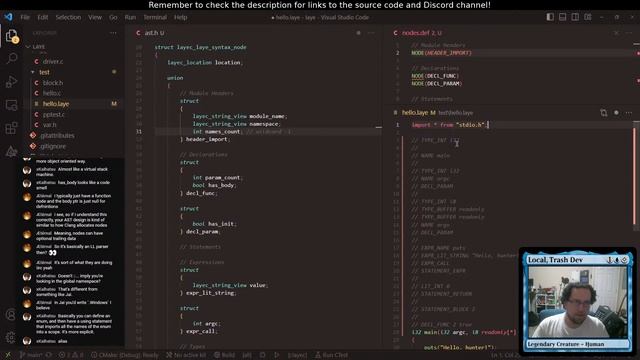Open more actions for hello.laye editor group

[629, 113]
